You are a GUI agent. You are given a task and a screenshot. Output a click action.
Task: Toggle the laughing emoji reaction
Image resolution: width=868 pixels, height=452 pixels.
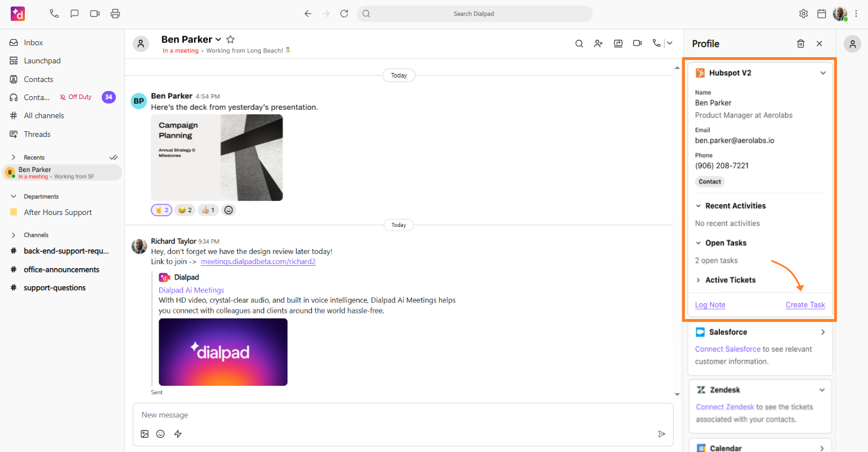pos(185,210)
